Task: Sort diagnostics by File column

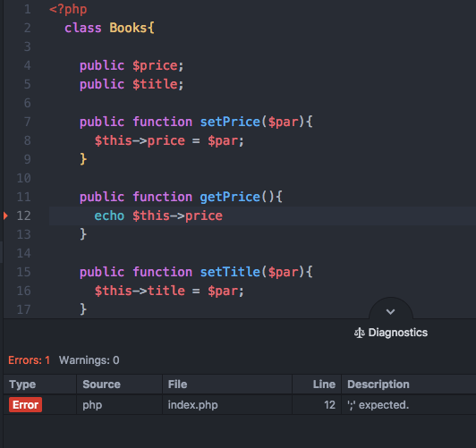Action: [x=177, y=385]
